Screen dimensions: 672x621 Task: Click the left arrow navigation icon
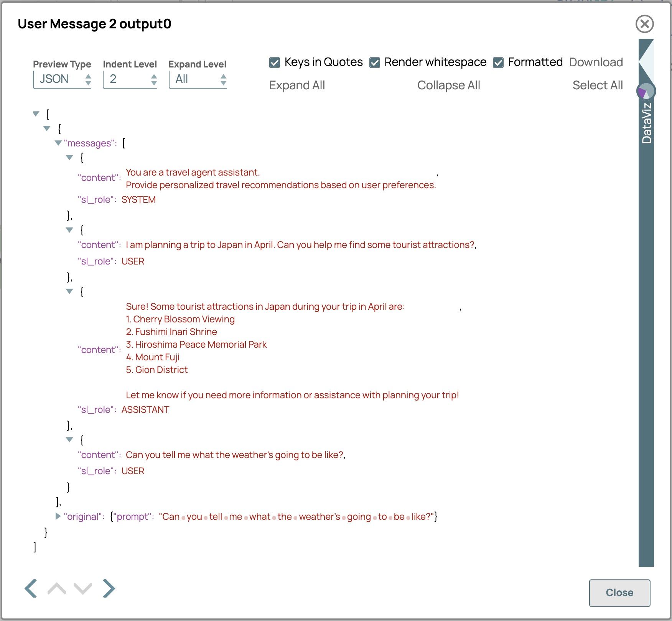[31, 588]
